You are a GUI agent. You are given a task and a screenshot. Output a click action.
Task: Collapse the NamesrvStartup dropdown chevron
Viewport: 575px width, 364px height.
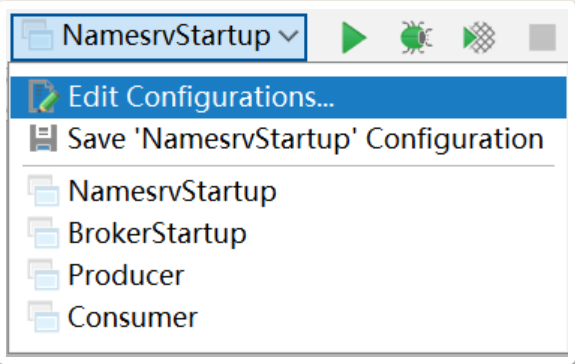[289, 37]
